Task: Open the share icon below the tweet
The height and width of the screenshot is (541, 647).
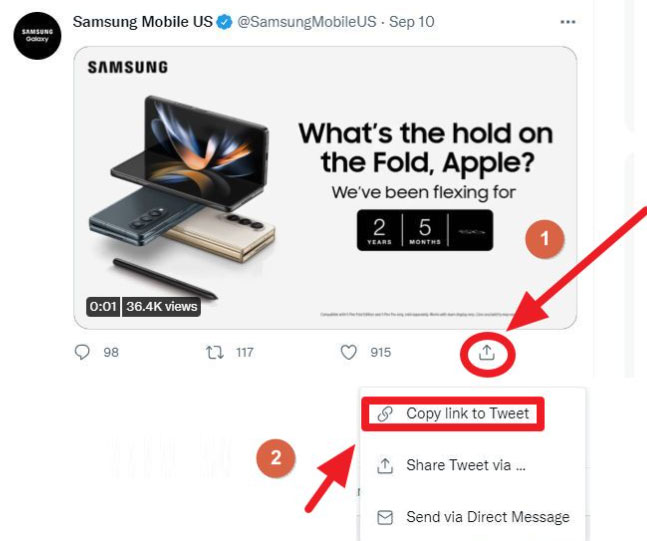Action: [487, 353]
